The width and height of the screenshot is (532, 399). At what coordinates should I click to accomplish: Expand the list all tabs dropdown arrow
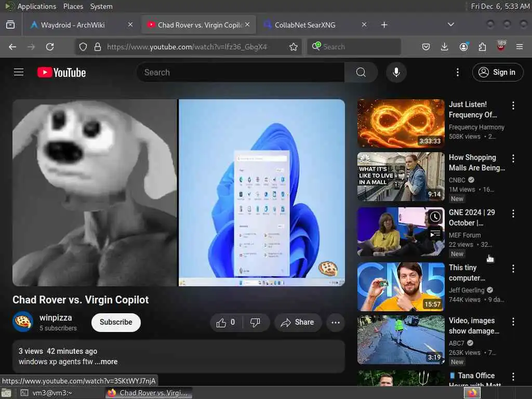(450, 24)
